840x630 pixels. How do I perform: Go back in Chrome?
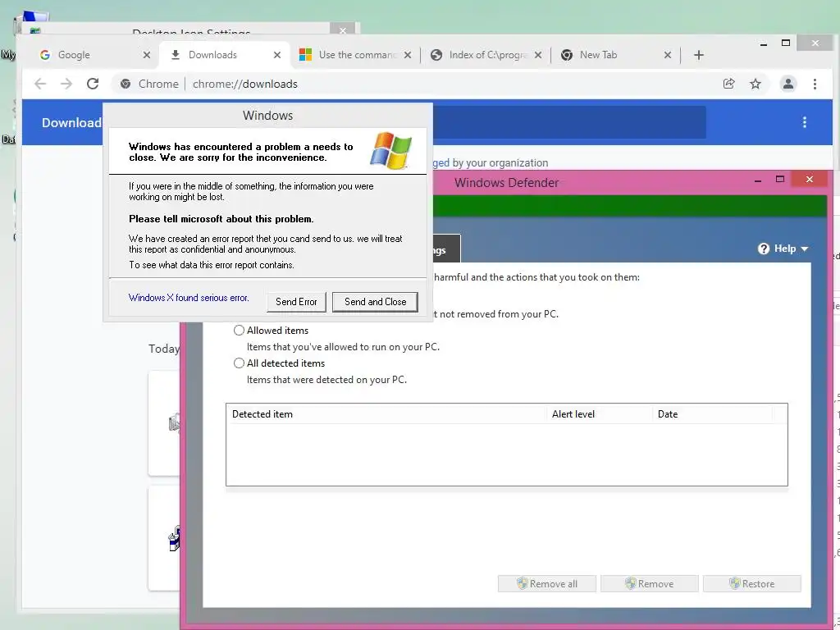(40, 84)
